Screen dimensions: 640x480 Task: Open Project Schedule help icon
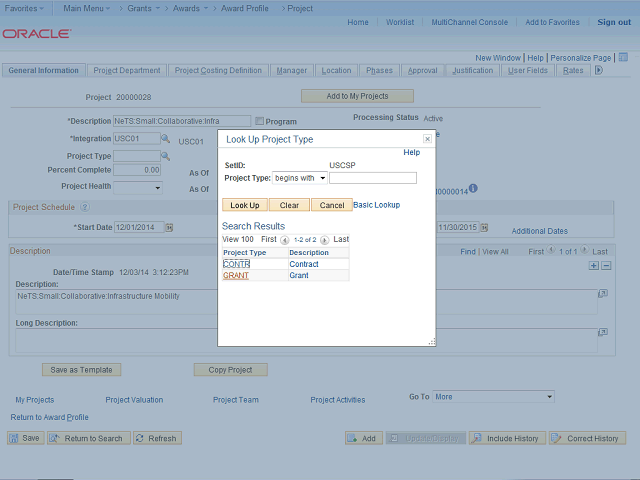pos(84,207)
